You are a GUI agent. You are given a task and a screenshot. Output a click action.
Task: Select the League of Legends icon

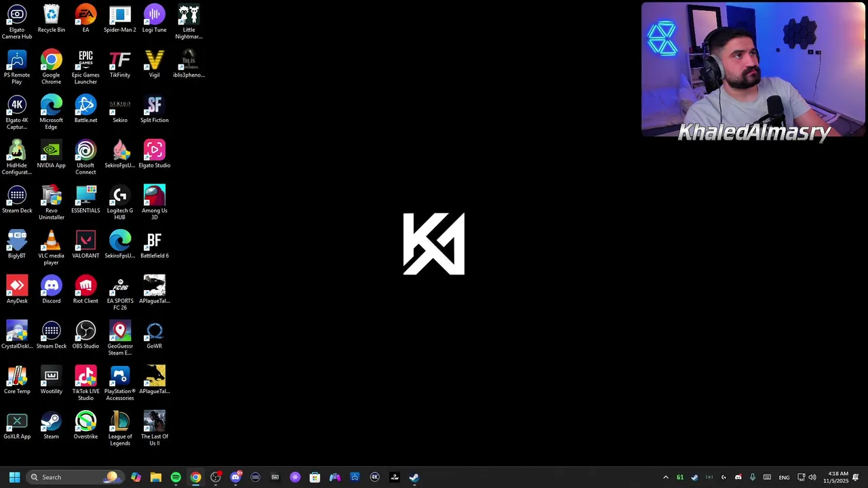120,428
